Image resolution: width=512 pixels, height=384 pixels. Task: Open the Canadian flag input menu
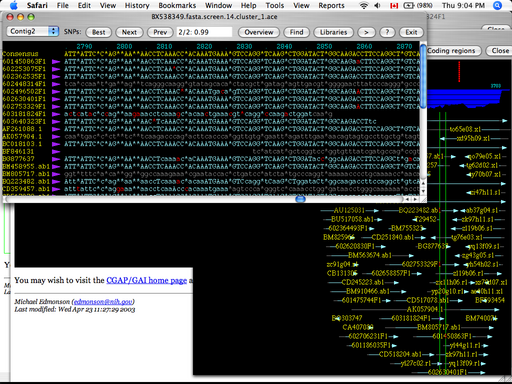coord(394,6)
